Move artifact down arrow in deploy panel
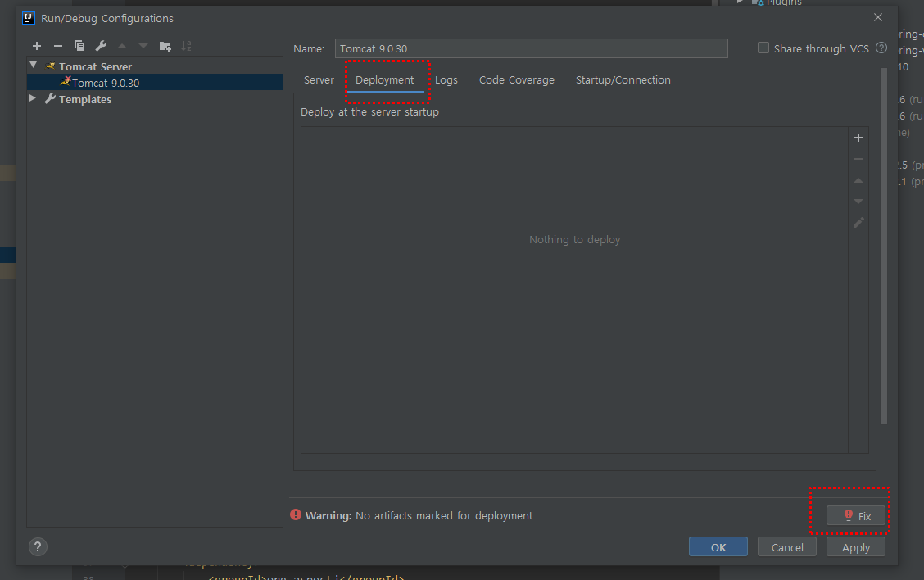The width and height of the screenshot is (924, 580). (x=858, y=202)
